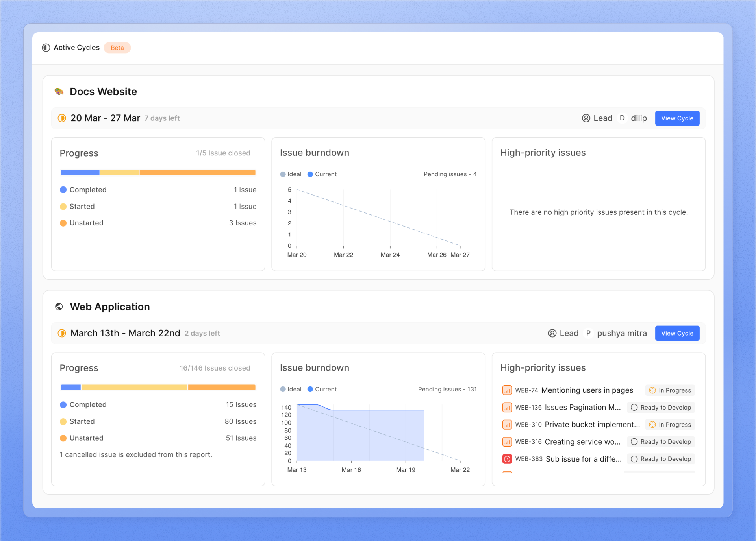Click the Docs Website progress bar blue segment
Screen dimensions: 756x541
(80, 173)
